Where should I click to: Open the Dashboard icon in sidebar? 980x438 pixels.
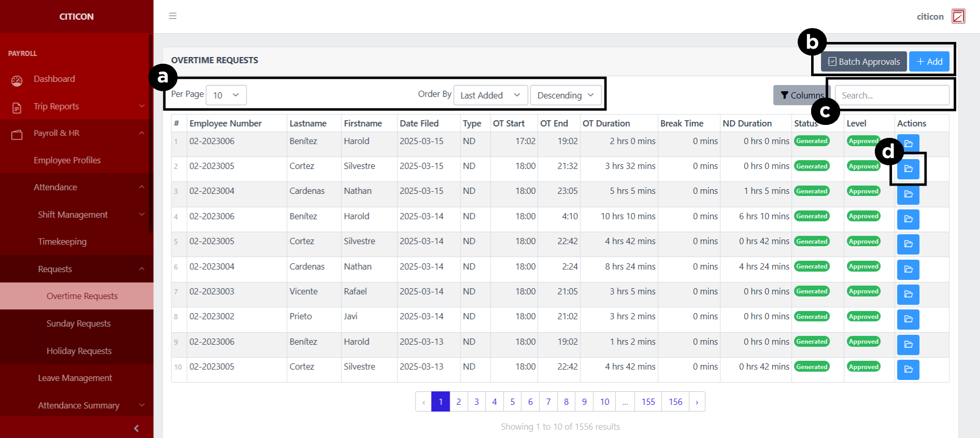coord(17,80)
